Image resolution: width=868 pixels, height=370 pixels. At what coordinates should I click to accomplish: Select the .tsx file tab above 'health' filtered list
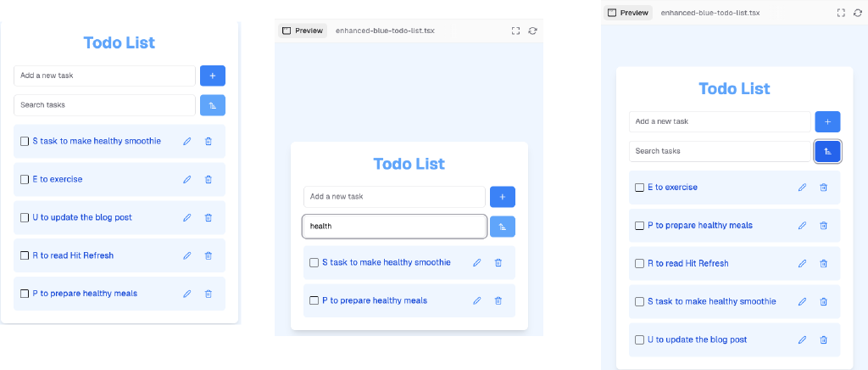click(385, 31)
